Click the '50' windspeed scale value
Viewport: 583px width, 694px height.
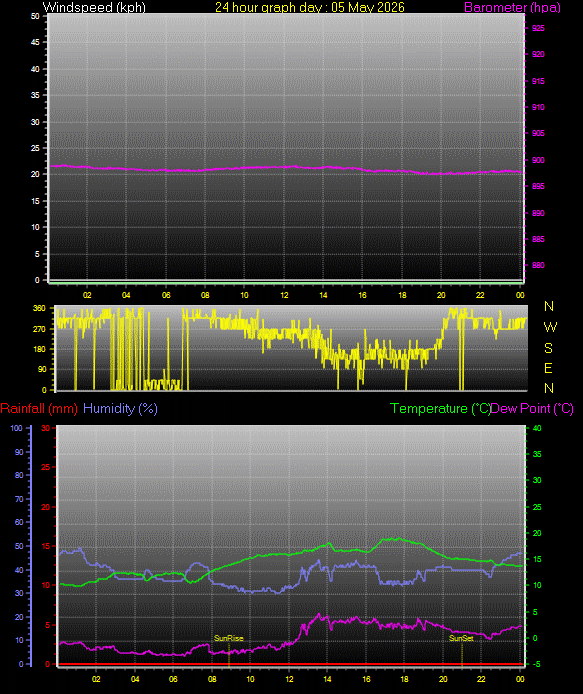35,16
